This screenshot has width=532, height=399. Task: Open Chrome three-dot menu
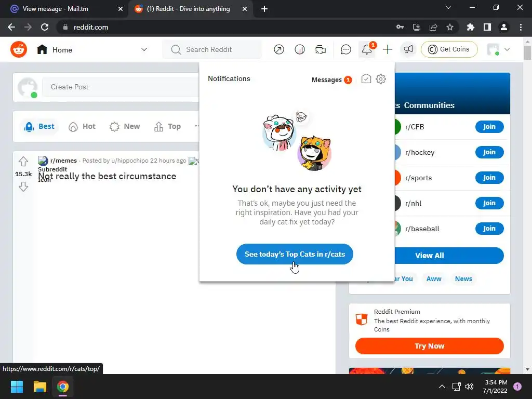pos(521,27)
